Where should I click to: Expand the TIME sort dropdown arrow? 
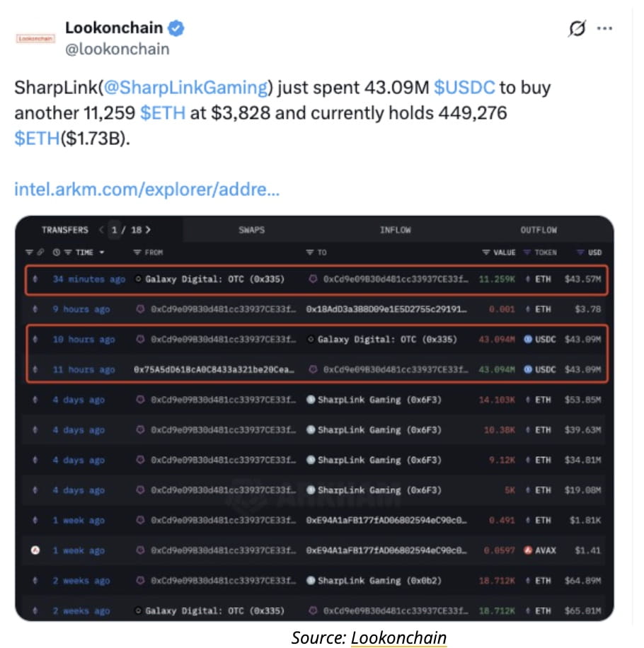coord(102,252)
